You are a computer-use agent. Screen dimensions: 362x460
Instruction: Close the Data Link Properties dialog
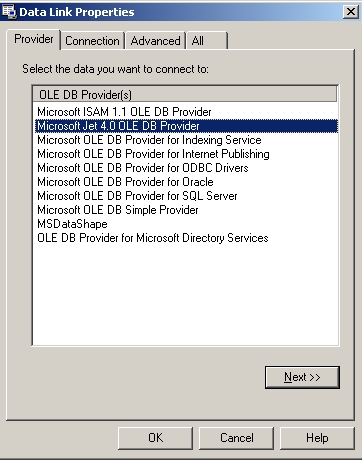351,12
